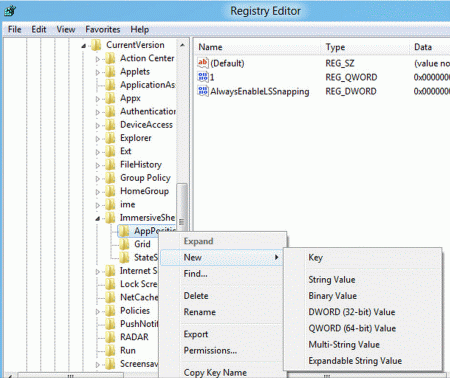Click the CurrentVersion folder icon

tap(96, 45)
